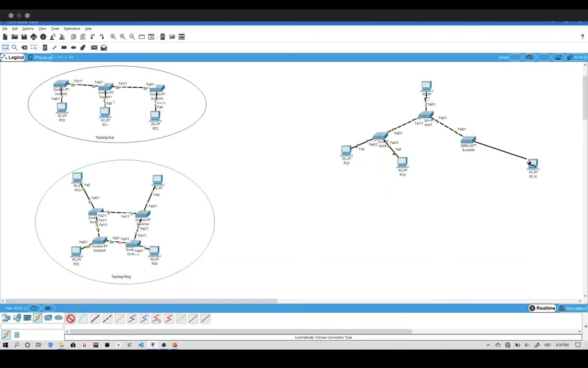Click the Add Simple PDU envelope icon
588x368 pixels.
(94, 47)
